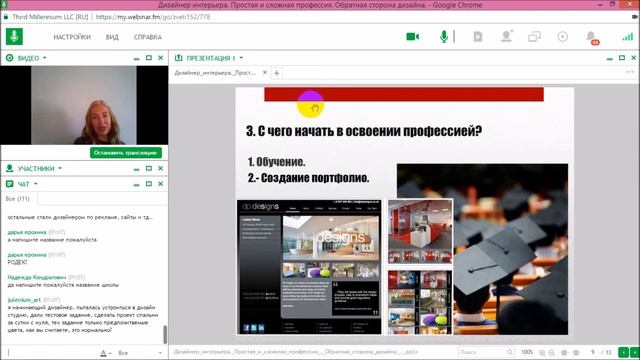Click the media file player icon
Screen dimensions: 640x360
[x=478, y=37]
